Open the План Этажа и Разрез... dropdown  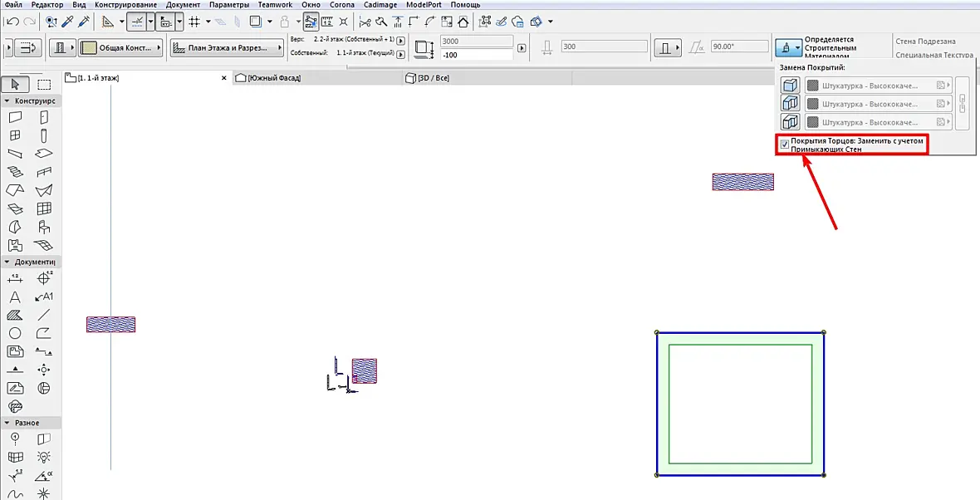[228, 47]
